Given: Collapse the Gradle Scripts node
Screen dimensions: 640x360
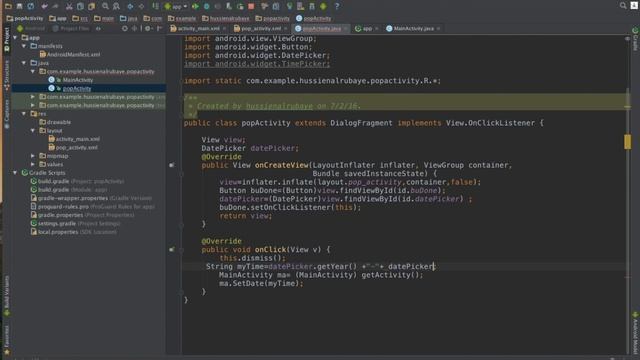Looking at the screenshot, I should 16,173.
